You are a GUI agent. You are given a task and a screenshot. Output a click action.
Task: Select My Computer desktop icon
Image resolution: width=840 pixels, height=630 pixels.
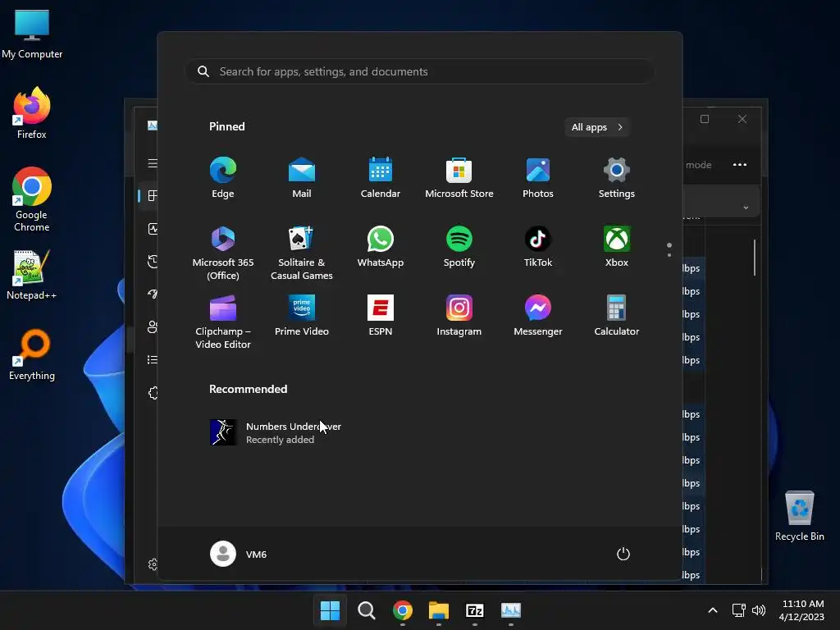pos(32,34)
